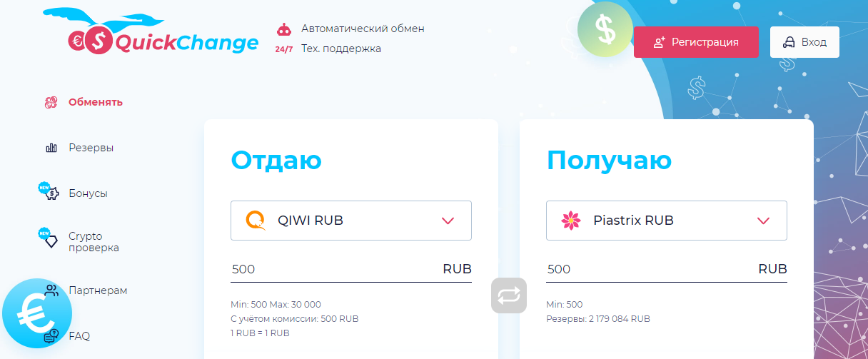Click the Партнерам people icon
Viewport: 868px width, 359px height.
tap(51, 290)
